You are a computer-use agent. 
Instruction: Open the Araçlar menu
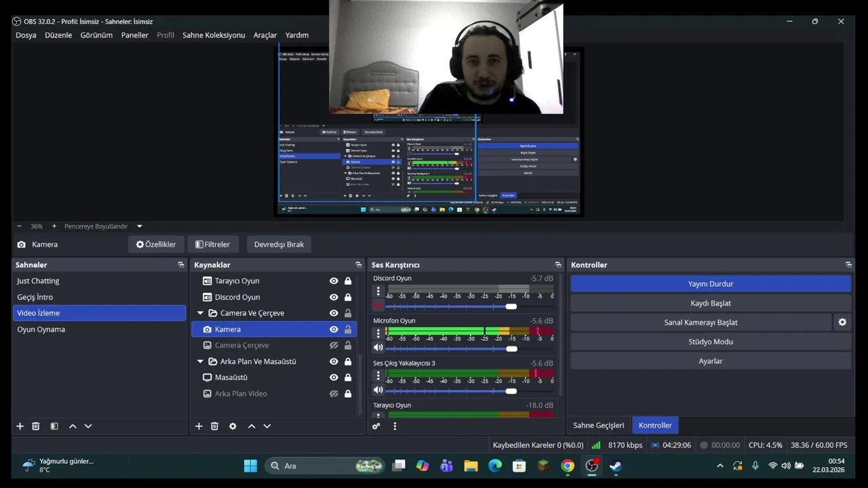(x=265, y=35)
